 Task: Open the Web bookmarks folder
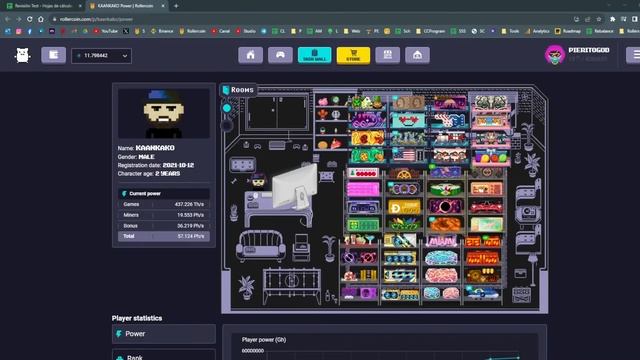point(352,31)
